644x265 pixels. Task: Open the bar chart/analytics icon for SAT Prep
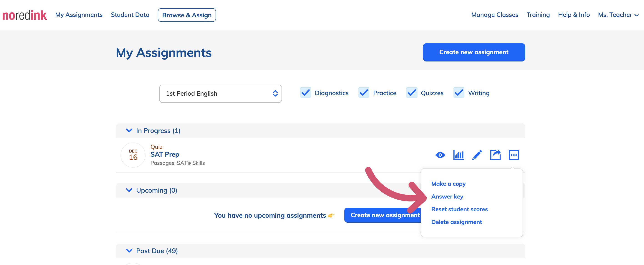459,155
